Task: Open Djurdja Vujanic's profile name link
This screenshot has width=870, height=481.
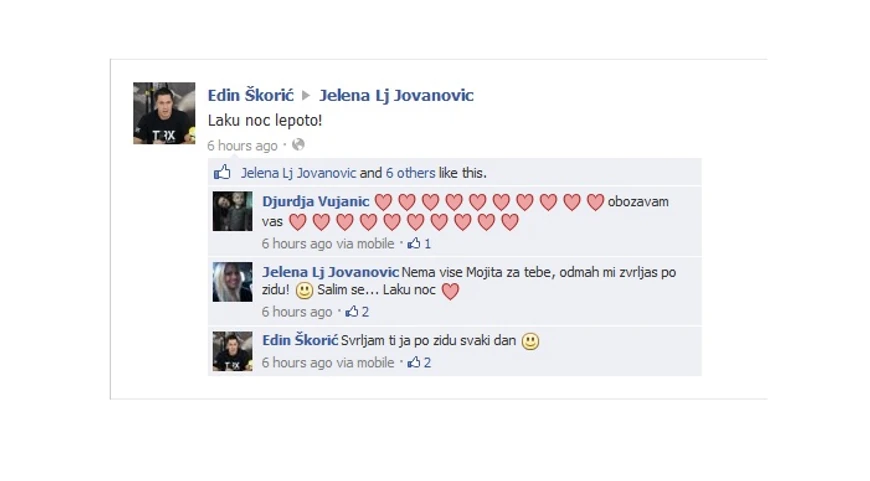Action: 315,201
